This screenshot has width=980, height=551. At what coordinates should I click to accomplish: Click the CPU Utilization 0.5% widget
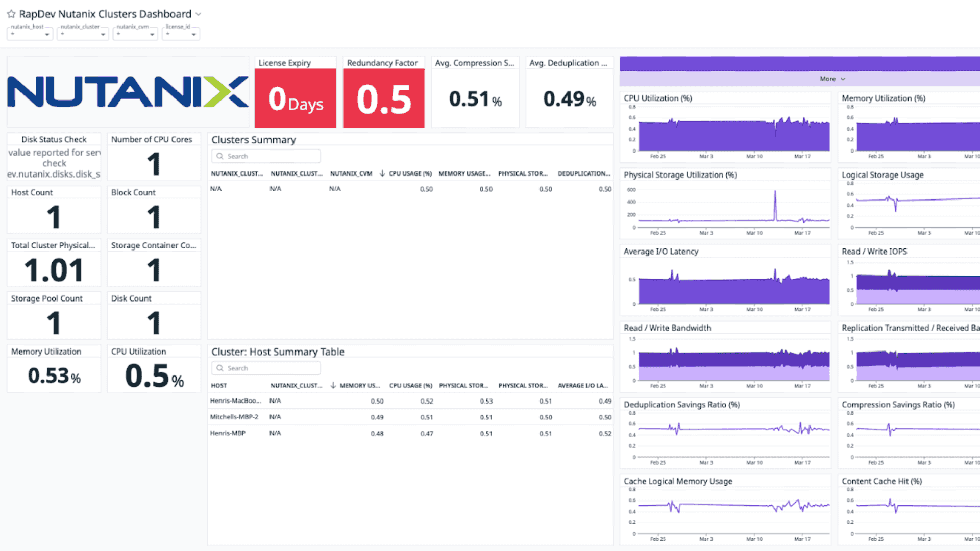(x=154, y=369)
